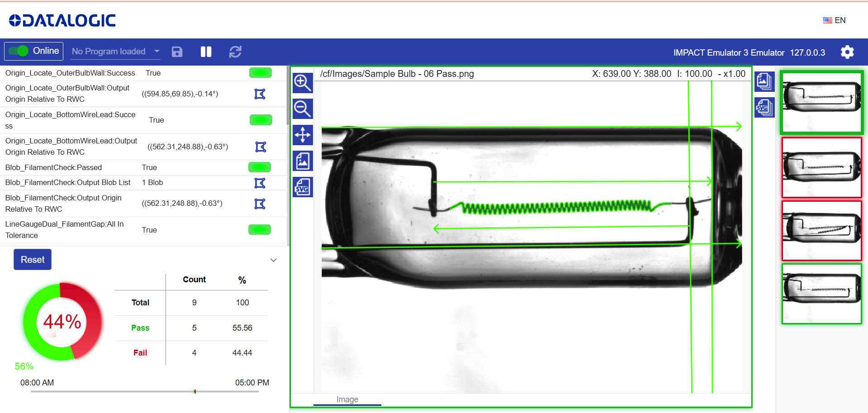868x413 pixels.
Task: Select the pan/move arrows tool
Action: (302, 135)
